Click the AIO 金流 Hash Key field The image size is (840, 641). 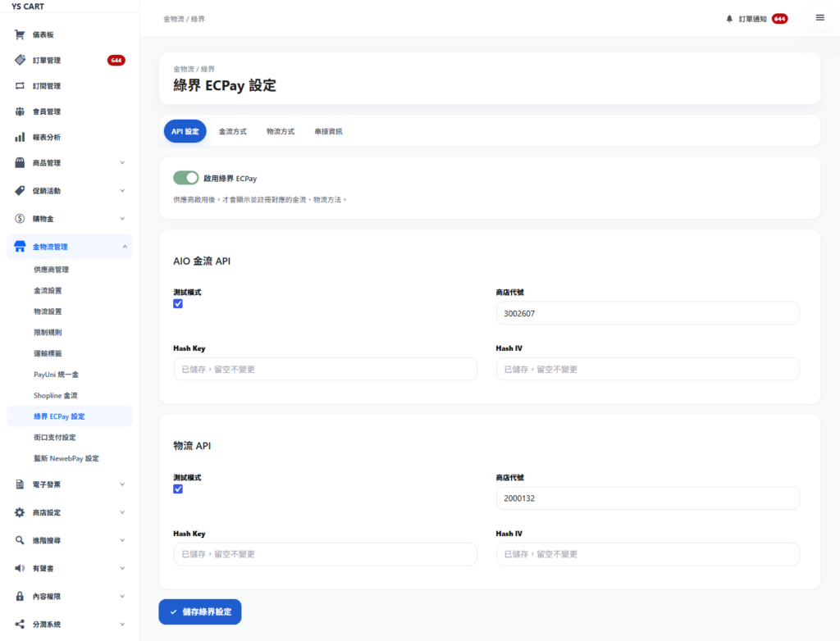click(x=325, y=369)
